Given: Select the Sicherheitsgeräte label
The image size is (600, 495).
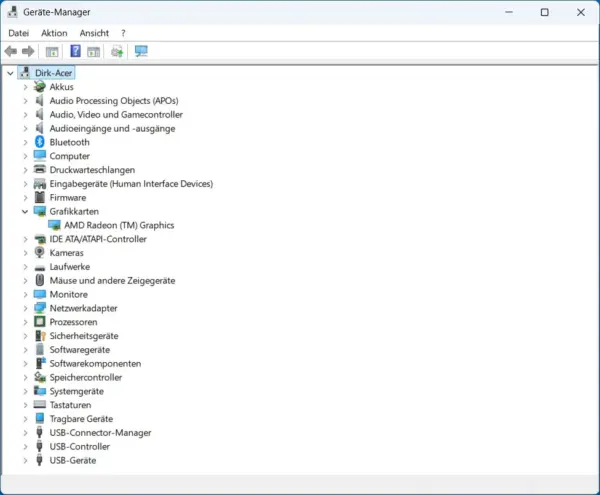Looking at the screenshot, I should (x=84, y=336).
